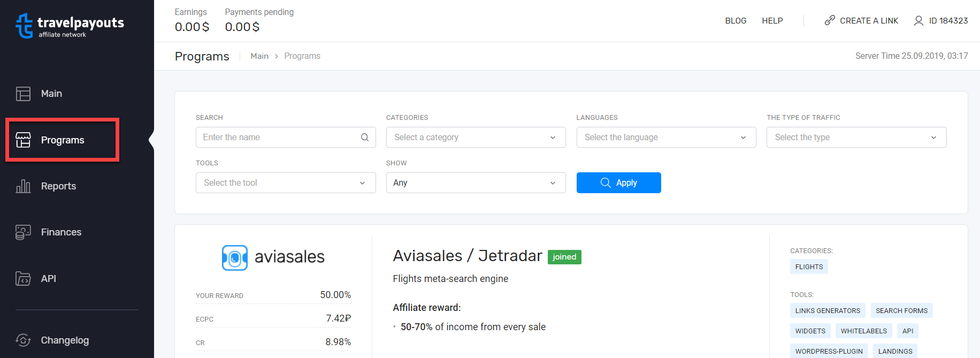Click the Reports bar chart icon
Screen dimensions: 980x358
(23, 186)
